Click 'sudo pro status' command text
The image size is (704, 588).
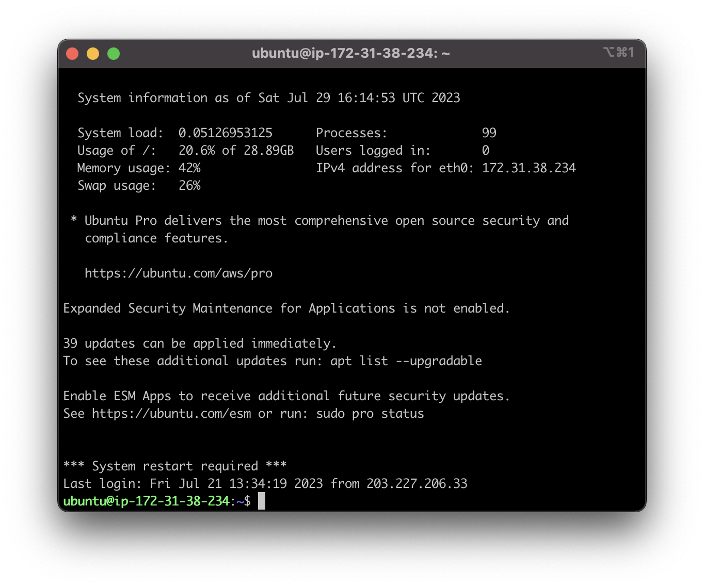click(370, 414)
